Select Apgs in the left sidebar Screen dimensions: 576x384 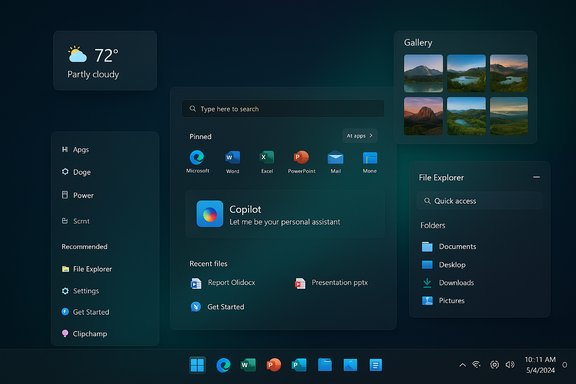click(75, 150)
